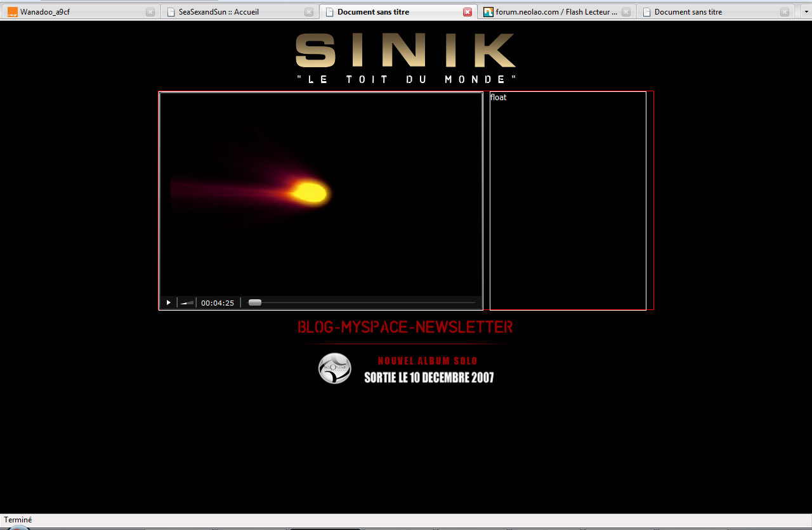Click the SINIK logo header
Viewport: 812px width, 530px height.
coord(405,51)
